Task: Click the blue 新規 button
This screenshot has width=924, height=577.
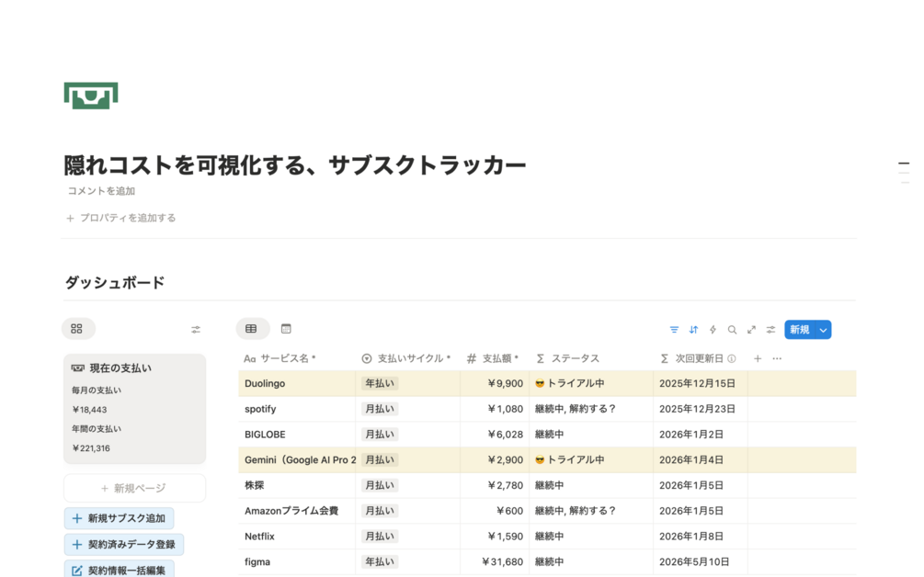Action: point(800,330)
